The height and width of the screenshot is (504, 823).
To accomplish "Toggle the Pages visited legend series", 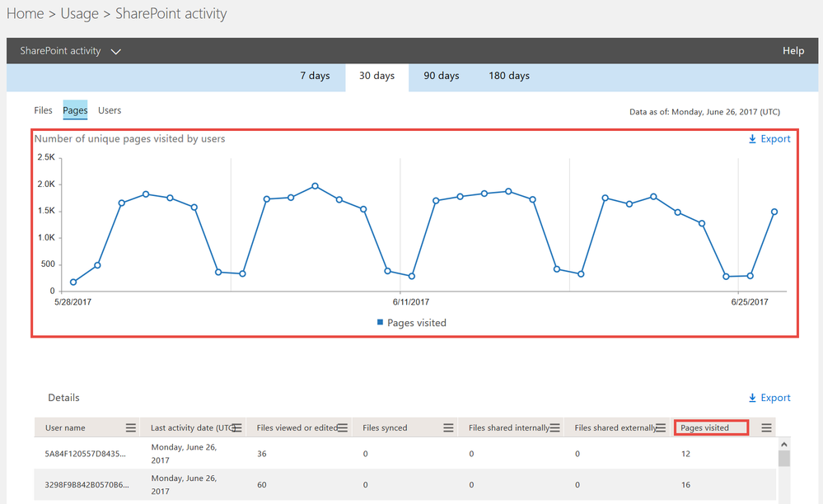I will pyautogui.click(x=412, y=323).
